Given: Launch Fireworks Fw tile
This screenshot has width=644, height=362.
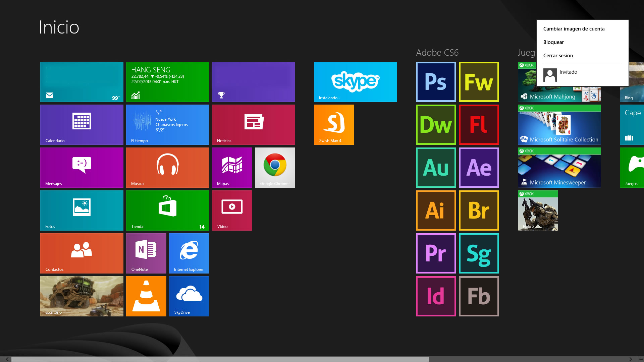Looking at the screenshot, I should click(x=479, y=82).
